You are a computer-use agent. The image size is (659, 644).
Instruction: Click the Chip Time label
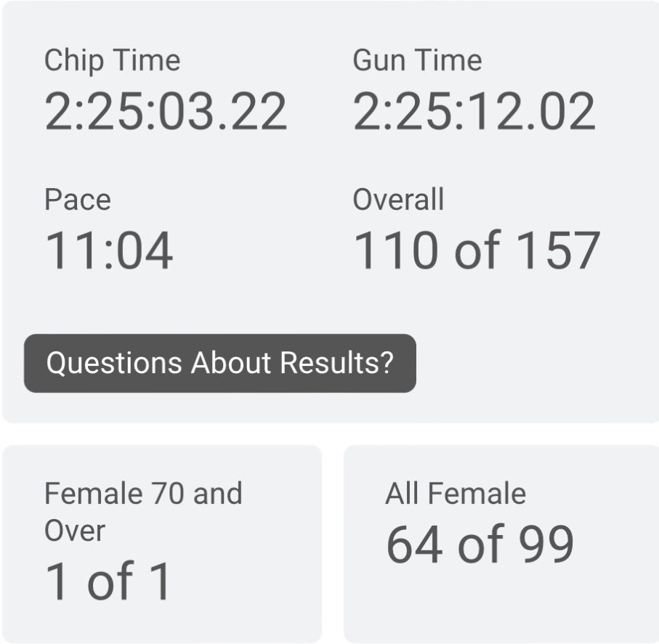[x=112, y=60]
